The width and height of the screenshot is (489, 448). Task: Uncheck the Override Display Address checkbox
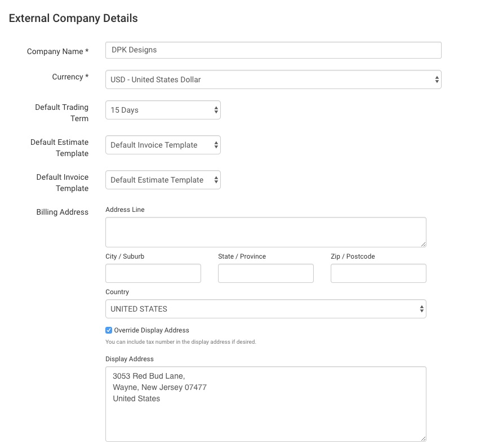click(x=109, y=330)
